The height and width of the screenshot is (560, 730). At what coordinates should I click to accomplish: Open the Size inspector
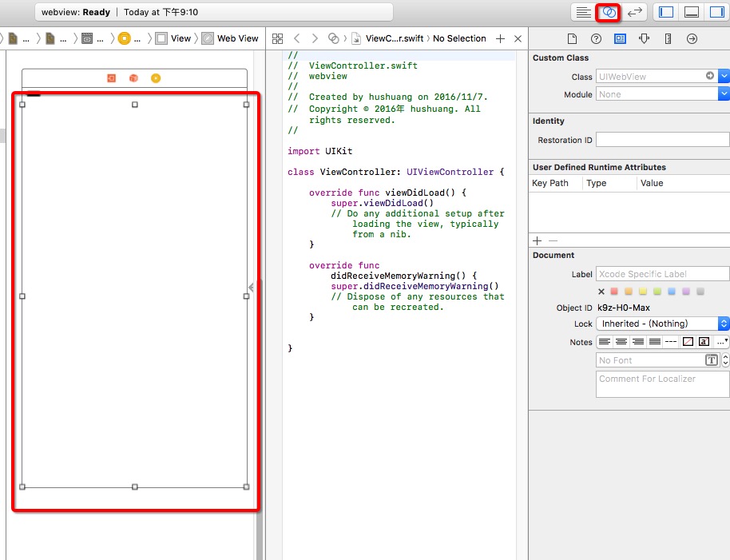tap(668, 38)
